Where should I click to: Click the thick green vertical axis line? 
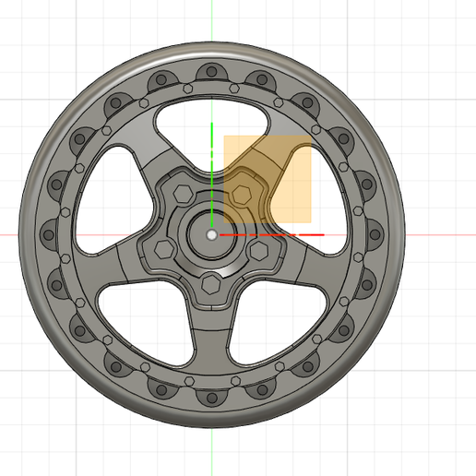coord(212,175)
